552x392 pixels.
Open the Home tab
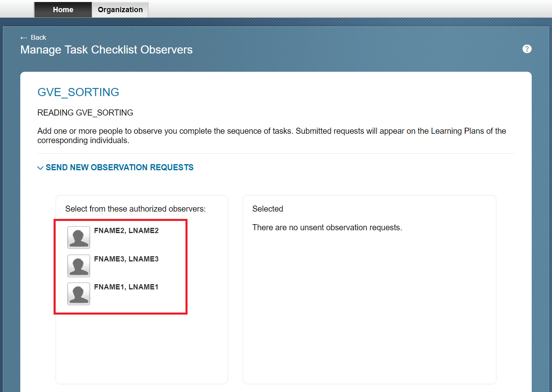(63, 10)
